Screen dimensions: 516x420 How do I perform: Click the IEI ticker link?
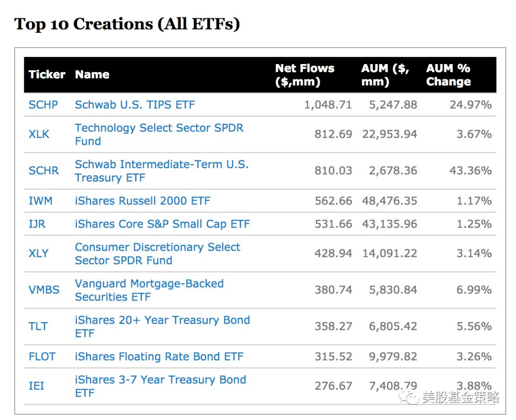(x=36, y=386)
